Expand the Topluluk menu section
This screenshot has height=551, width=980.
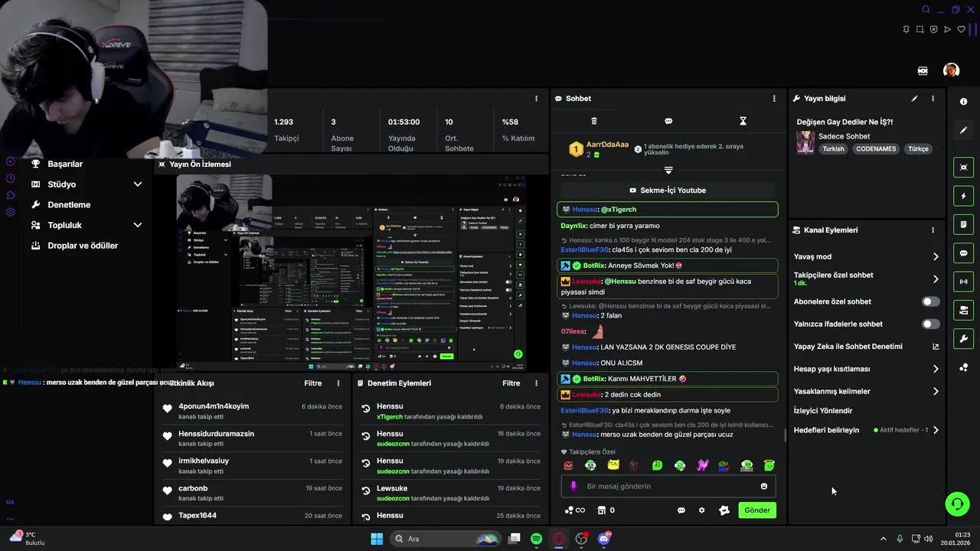tap(138, 225)
